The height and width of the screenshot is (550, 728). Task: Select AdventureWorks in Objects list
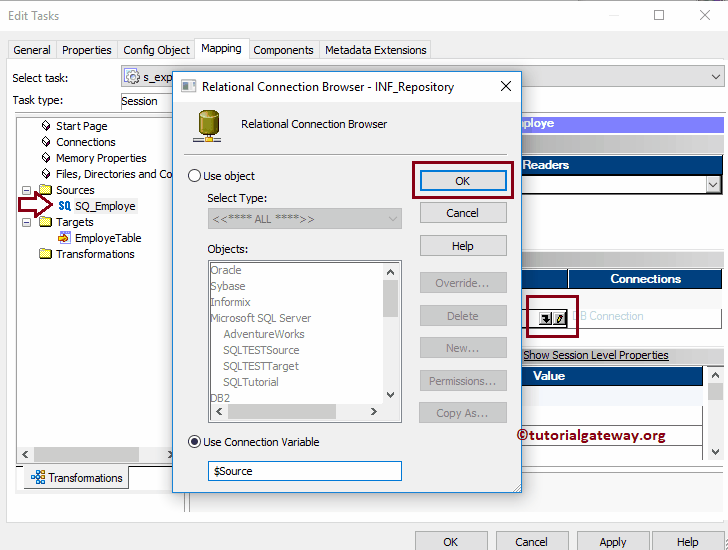[x=264, y=334]
